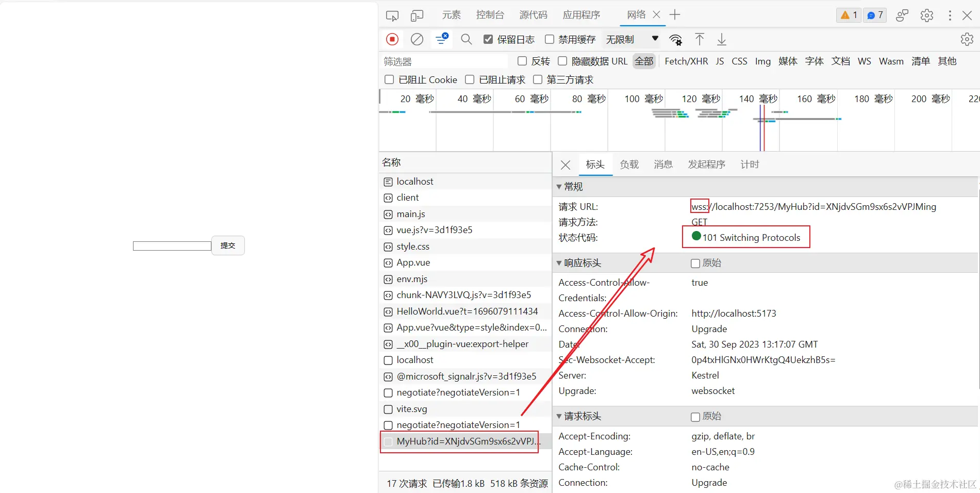This screenshot has width=980, height=493.
Task: Open the 源代码 panel tab
Action: [533, 15]
